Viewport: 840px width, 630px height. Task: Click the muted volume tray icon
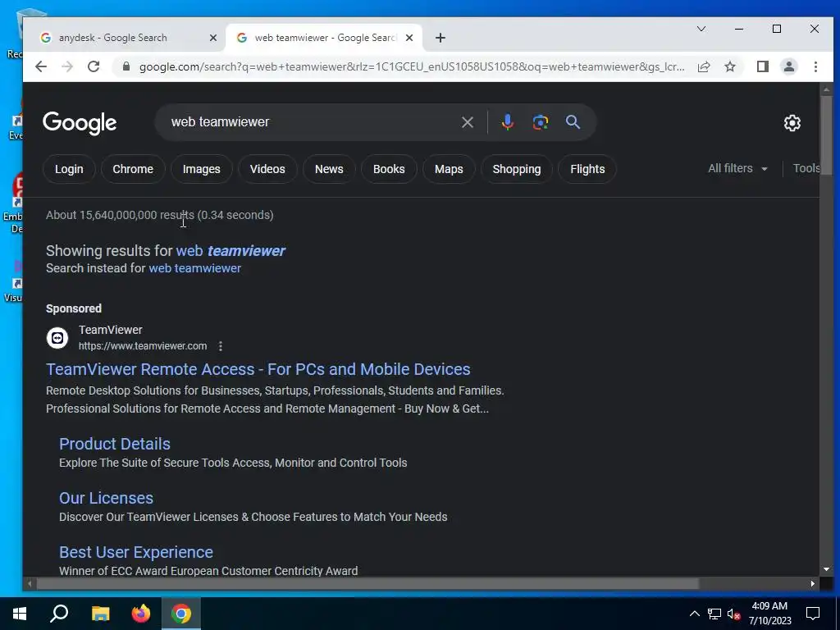tap(733, 614)
